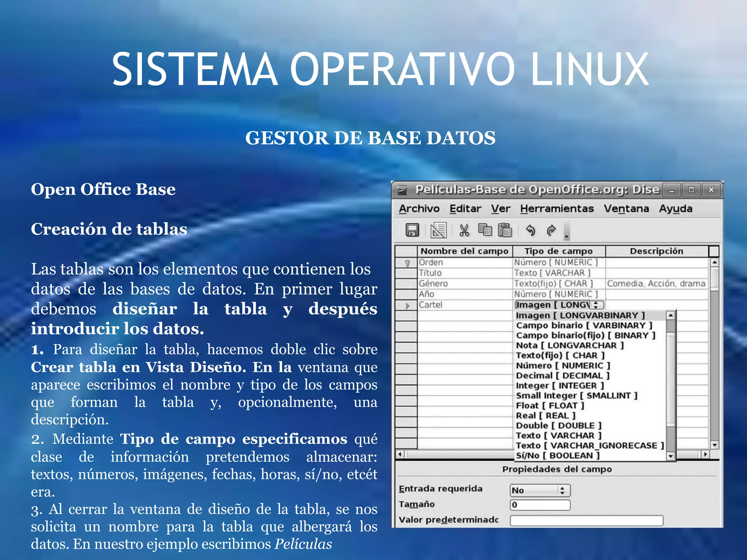Open the Herramientas menu
The image size is (747, 560).
point(557,209)
